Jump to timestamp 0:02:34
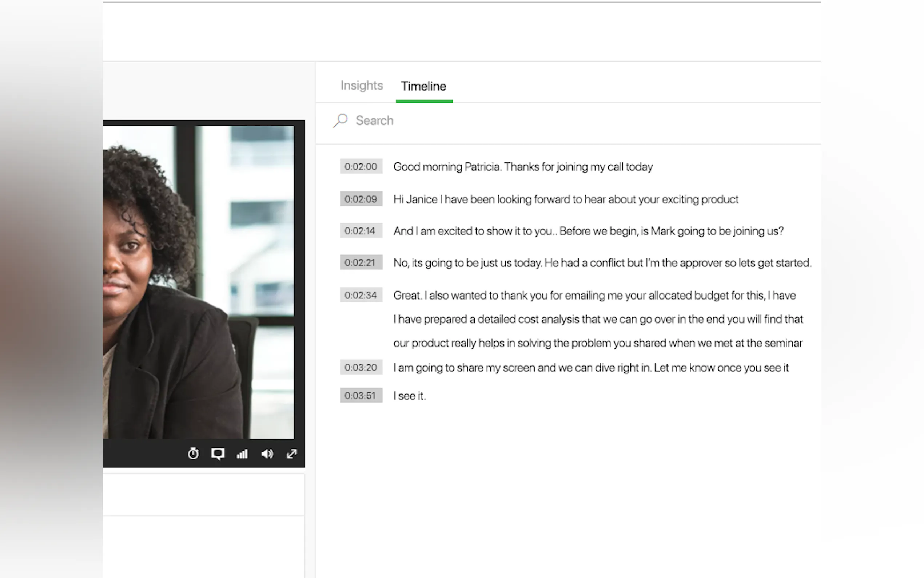The image size is (924, 578). pyautogui.click(x=361, y=295)
